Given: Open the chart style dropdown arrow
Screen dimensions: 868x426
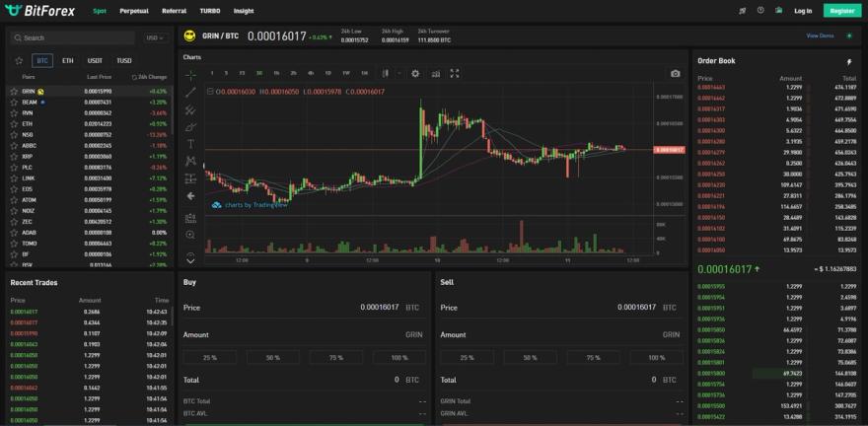Looking at the screenshot, I should pyautogui.click(x=399, y=74).
